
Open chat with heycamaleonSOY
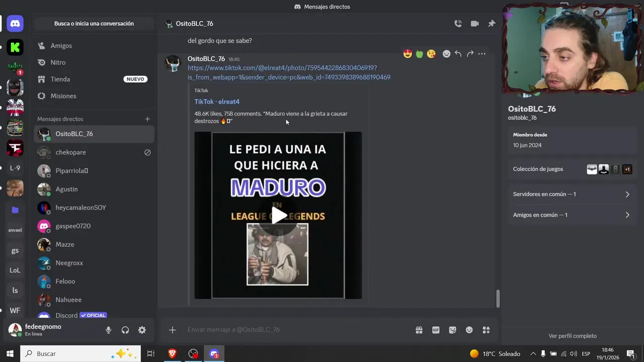pyautogui.click(x=94, y=208)
